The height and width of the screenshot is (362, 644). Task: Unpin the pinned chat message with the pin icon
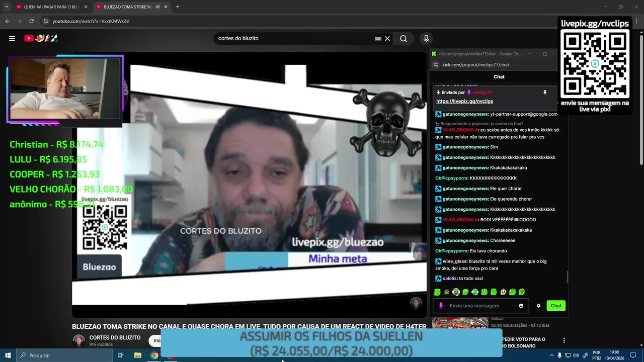(544, 93)
